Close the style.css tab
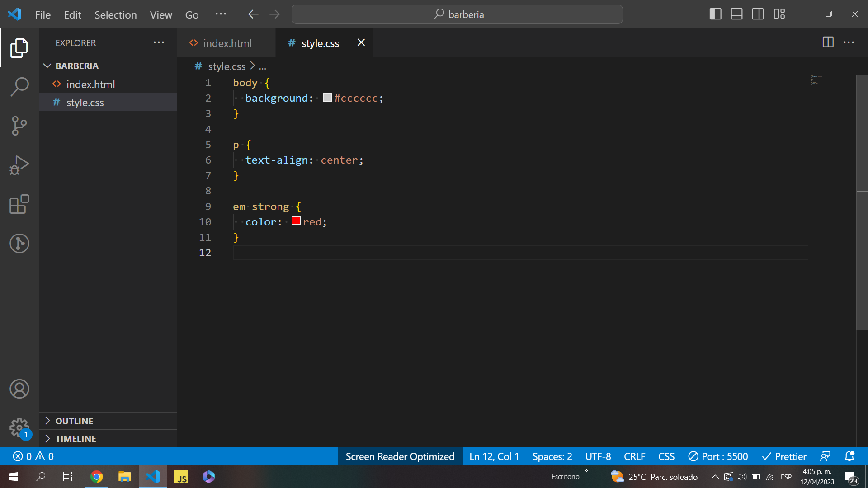Image resolution: width=868 pixels, height=488 pixels. coord(361,42)
